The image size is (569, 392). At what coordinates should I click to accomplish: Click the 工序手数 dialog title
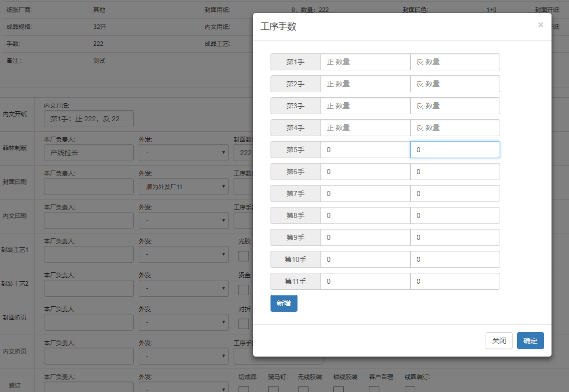(279, 26)
